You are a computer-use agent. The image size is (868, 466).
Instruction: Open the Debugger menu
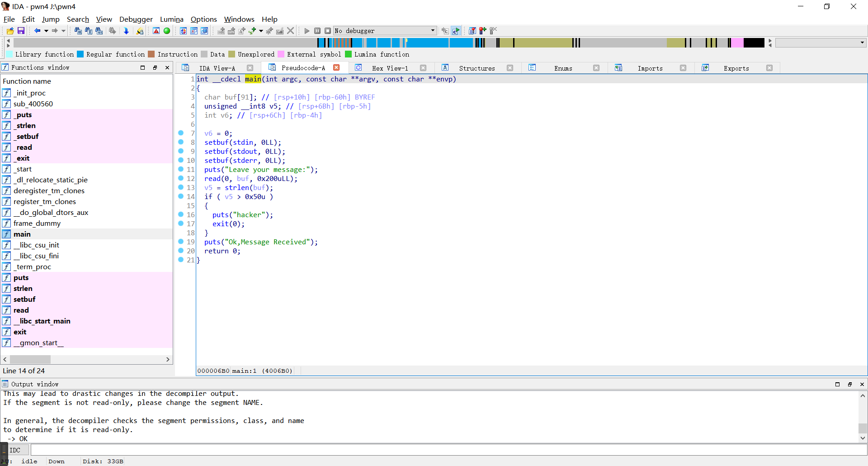[136, 19]
